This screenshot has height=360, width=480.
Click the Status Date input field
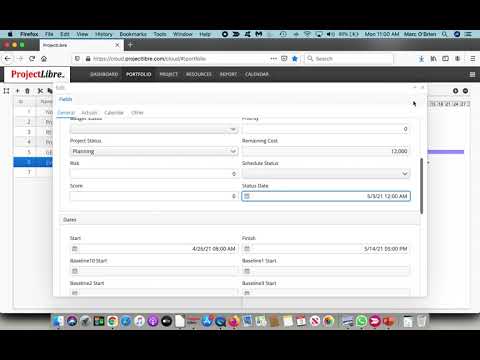[x=326, y=196]
